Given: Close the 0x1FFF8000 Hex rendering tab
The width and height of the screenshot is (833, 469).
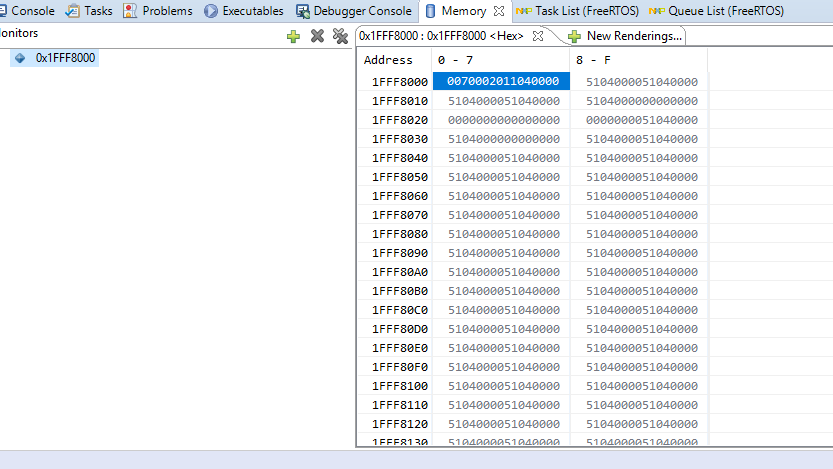Looking at the screenshot, I should pos(538,36).
